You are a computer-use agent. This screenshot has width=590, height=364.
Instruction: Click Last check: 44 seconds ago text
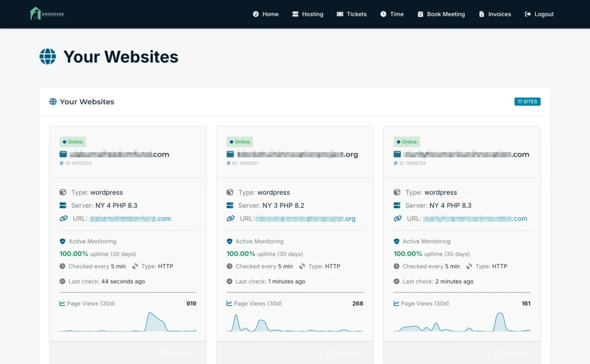tap(107, 281)
